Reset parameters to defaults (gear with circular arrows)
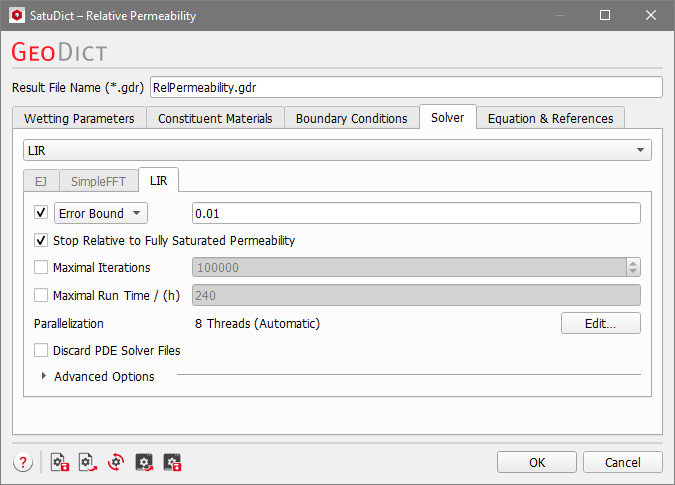The image size is (675, 485). pos(116,463)
